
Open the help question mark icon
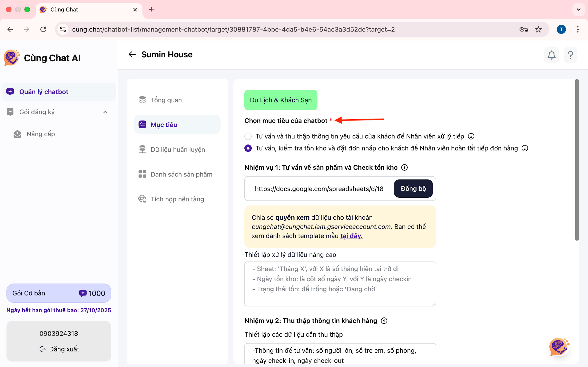pos(570,55)
